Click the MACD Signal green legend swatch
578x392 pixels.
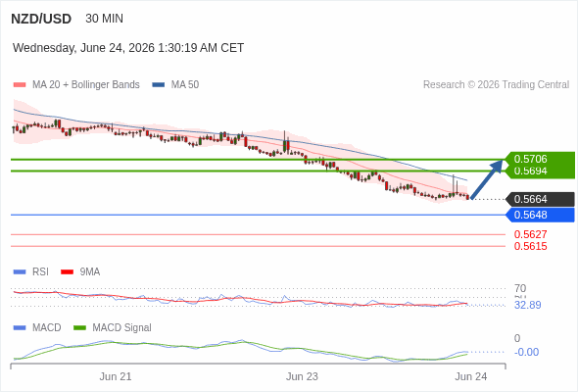[x=79, y=328]
